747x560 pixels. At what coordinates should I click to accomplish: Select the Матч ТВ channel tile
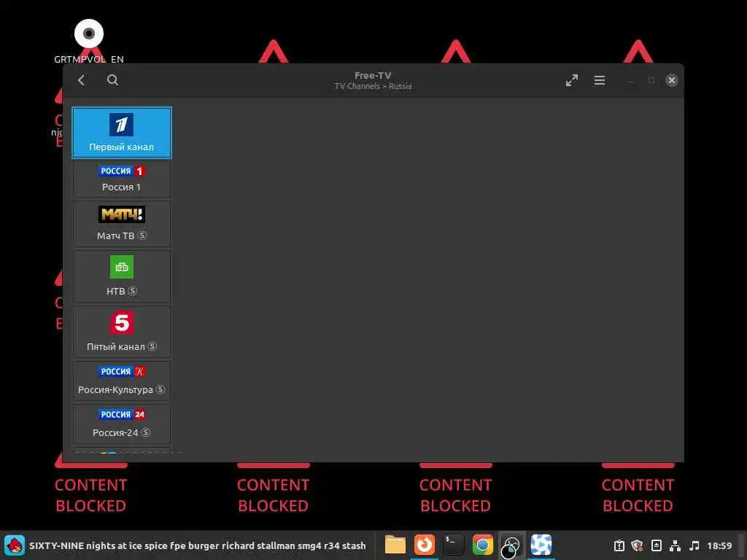point(122,223)
